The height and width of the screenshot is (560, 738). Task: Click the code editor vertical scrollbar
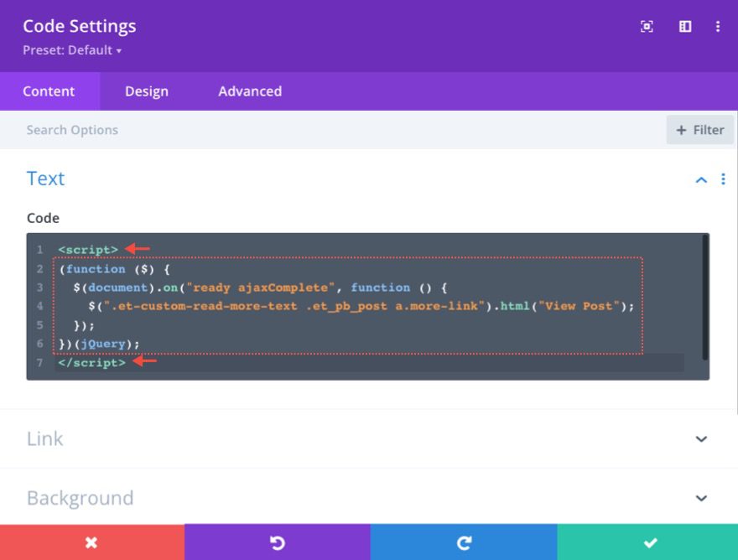705,298
